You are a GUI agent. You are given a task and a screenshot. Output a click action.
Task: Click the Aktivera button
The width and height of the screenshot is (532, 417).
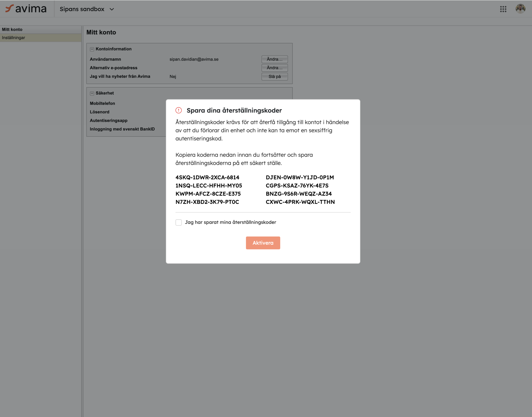pyautogui.click(x=263, y=243)
